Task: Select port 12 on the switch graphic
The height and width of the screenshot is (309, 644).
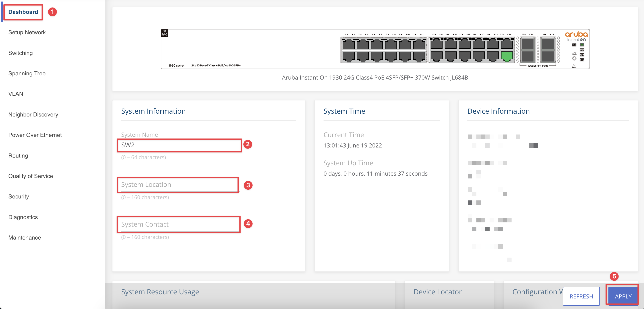Action: coord(419,57)
